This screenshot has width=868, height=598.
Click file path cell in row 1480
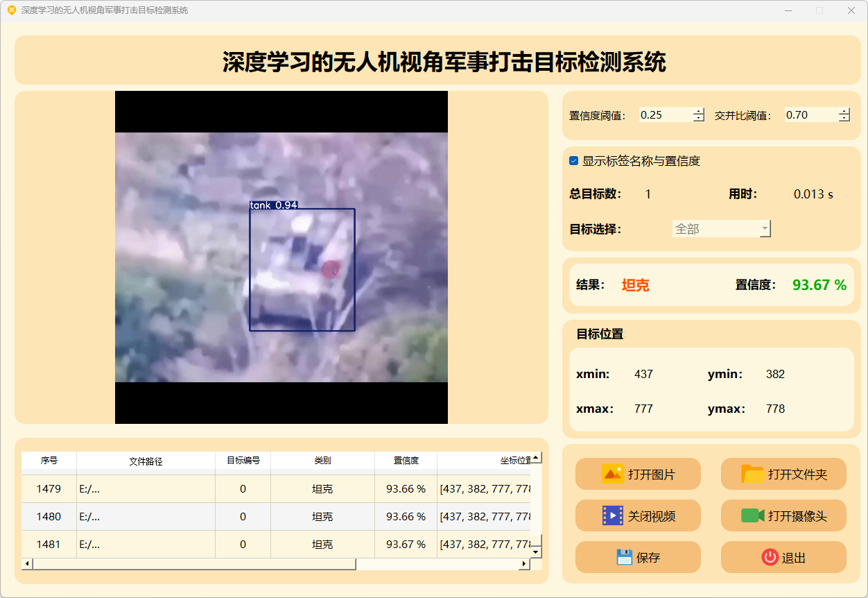(x=146, y=517)
